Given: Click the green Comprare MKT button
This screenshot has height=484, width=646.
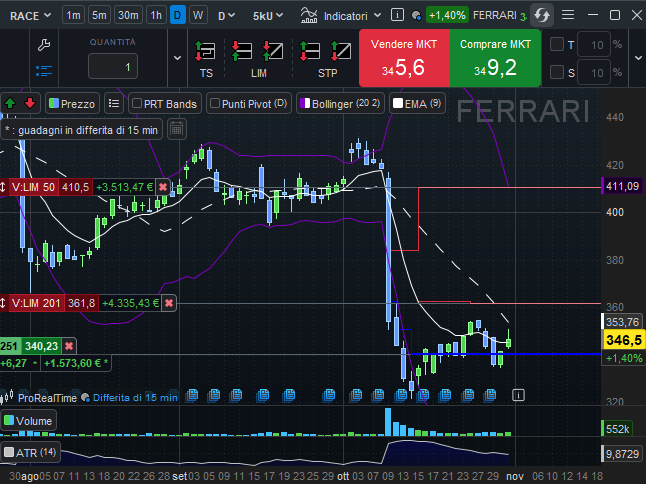Looking at the screenshot, I should click(x=495, y=58).
